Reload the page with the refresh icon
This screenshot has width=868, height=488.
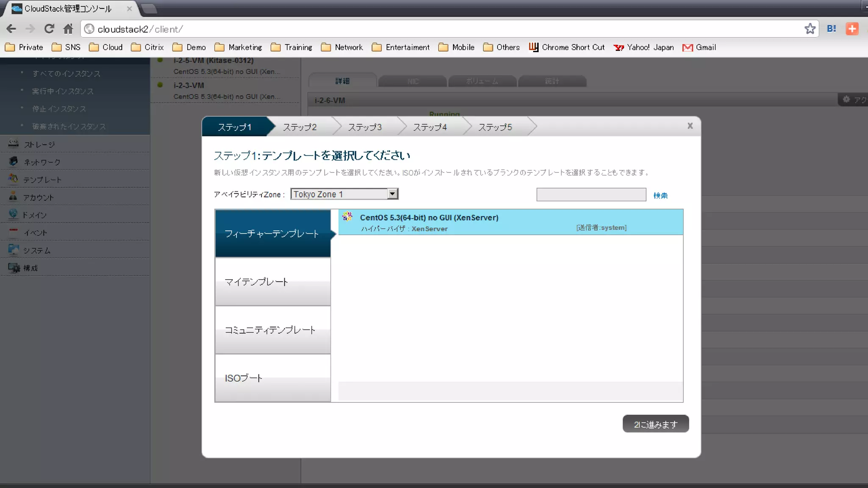(49, 29)
